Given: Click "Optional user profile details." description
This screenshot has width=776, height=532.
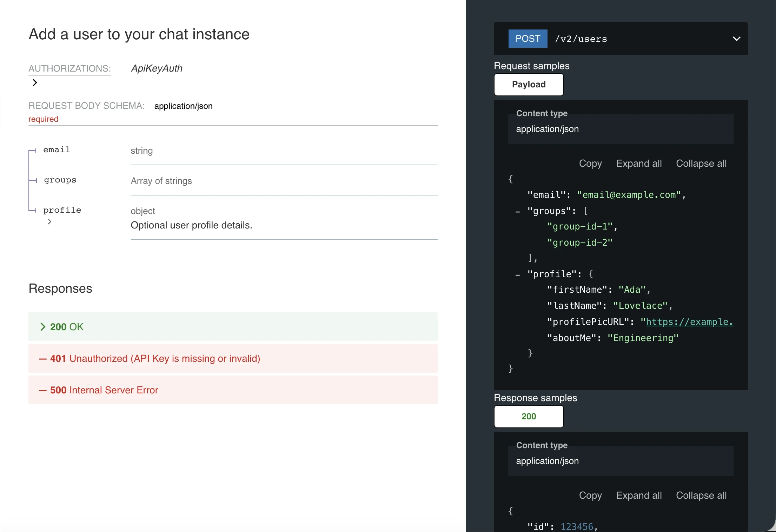Looking at the screenshot, I should (x=191, y=225).
